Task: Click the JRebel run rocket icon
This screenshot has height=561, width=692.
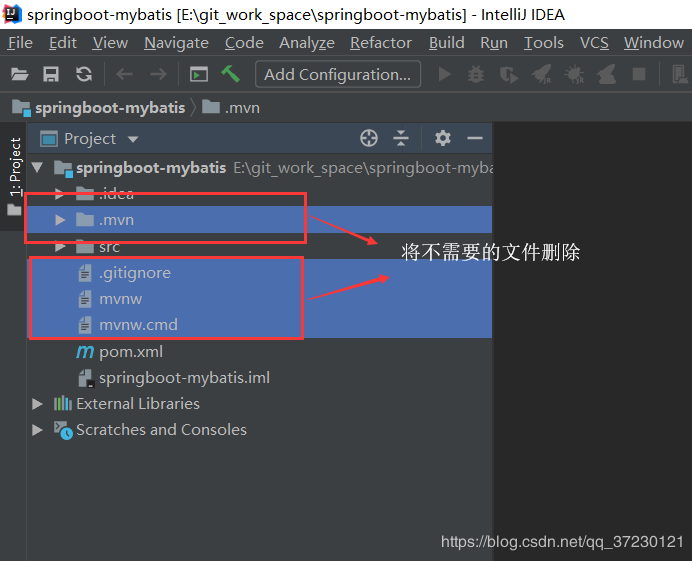Action: click(x=542, y=74)
